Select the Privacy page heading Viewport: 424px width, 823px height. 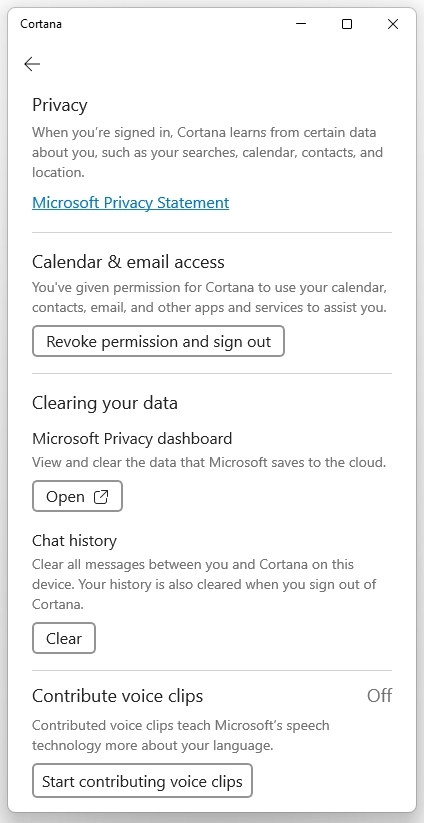[x=60, y=105]
